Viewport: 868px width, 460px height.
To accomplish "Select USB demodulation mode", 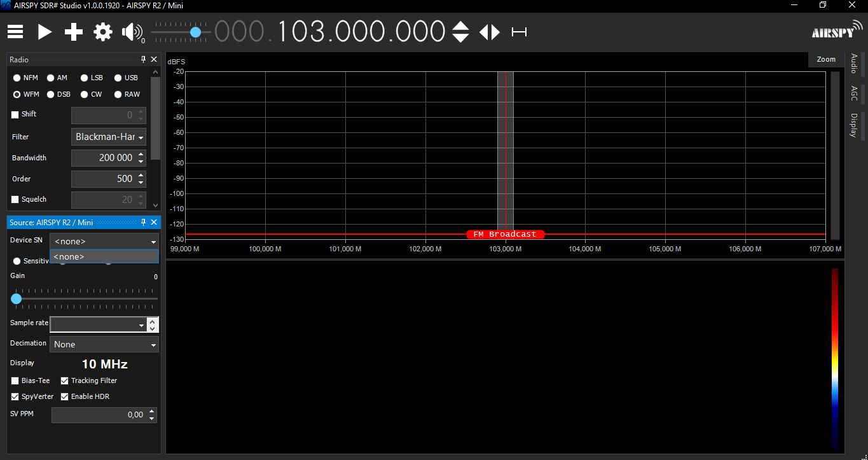I will click(x=118, y=78).
